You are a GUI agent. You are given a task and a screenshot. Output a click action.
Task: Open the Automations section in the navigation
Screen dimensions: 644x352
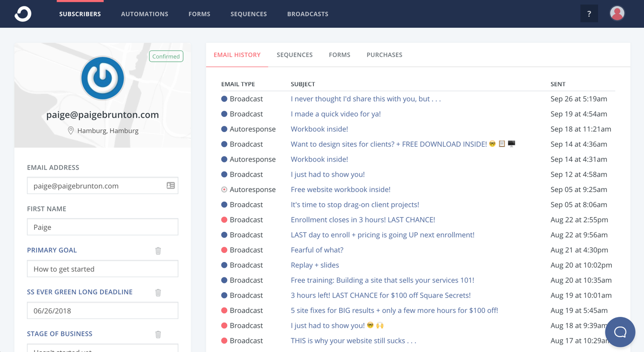(144, 14)
